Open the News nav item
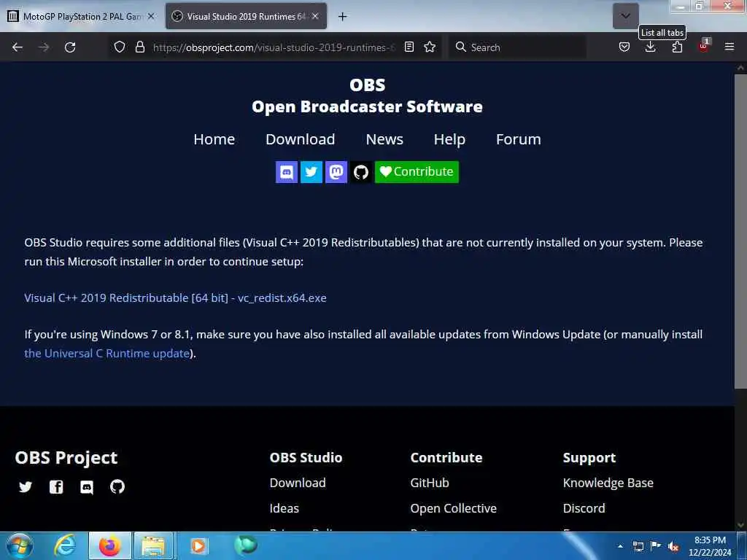Image resolution: width=747 pixels, height=560 pixels. pos(384,139)
